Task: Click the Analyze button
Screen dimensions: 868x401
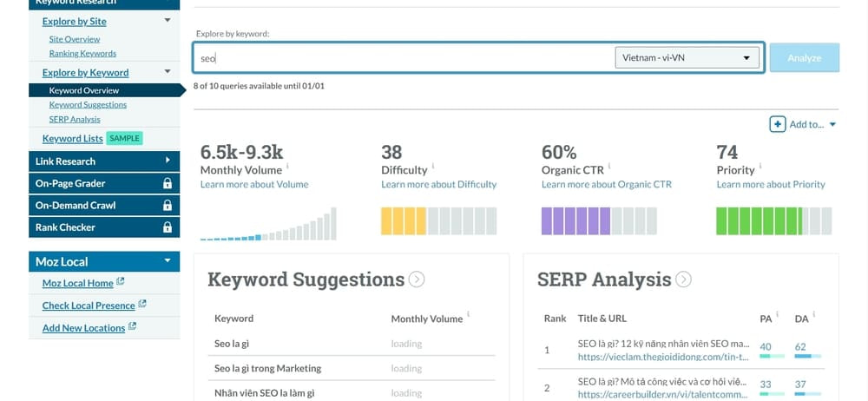Action: click(805, 57)
